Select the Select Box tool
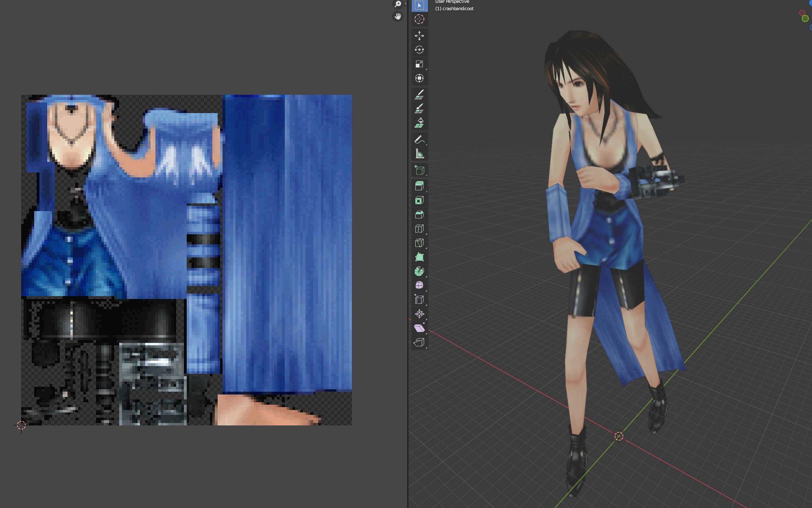This screenshot has height=508, width=812. tap(419, 5)
